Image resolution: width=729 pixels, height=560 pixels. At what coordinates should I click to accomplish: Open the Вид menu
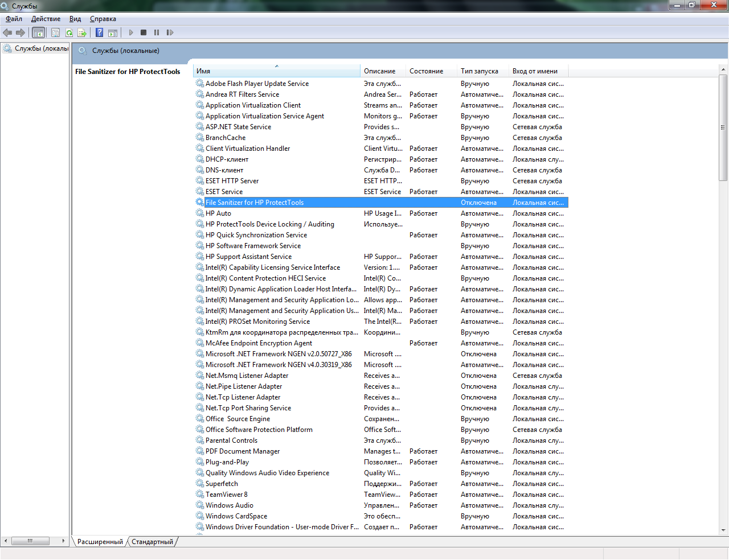75,19
